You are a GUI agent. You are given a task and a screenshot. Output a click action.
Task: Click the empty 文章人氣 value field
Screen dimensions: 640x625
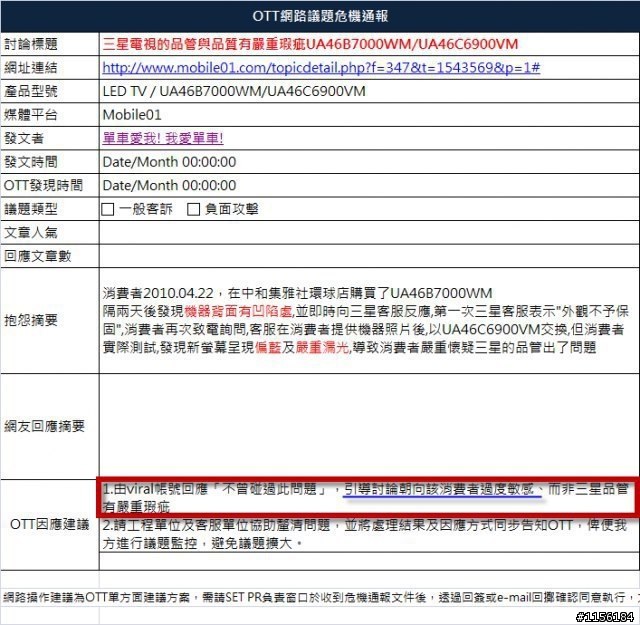369,233
